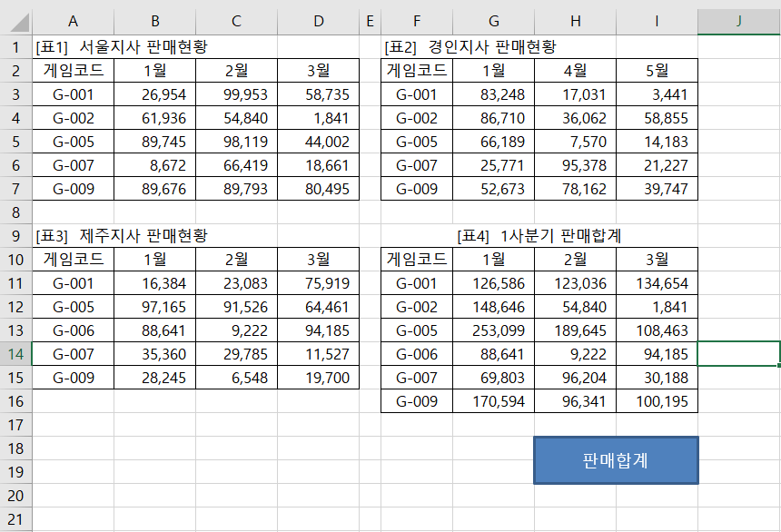The height and width of the screenshot is (532, 781).
Task: Click the cell with value 95,378
Action: [x=575, y=165]
